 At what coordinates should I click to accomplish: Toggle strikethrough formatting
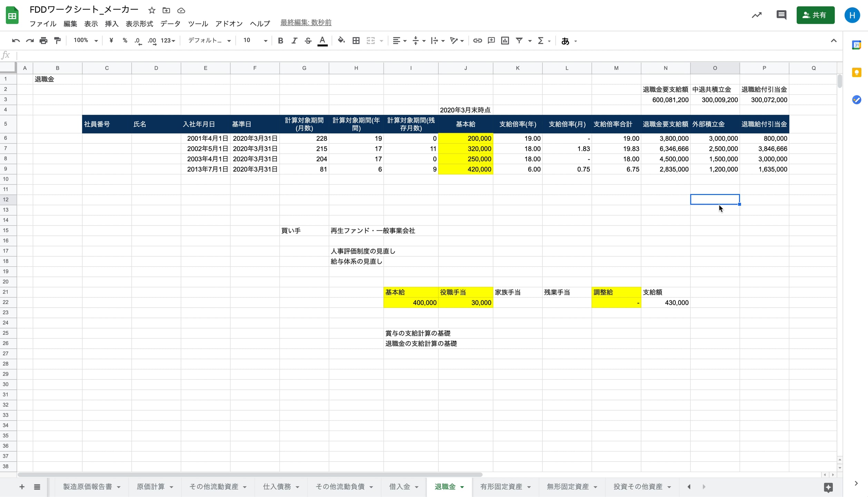point(308,41)
